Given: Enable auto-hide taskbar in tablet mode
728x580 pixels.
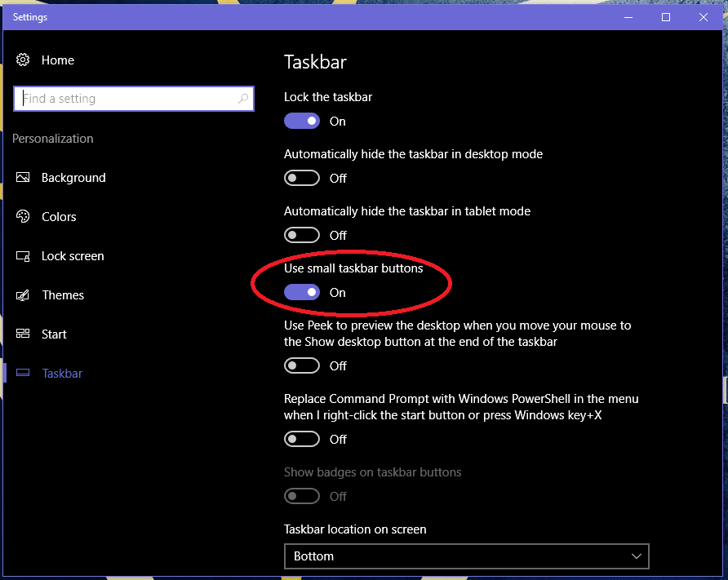Looking at the screenshot, I should pyautogui.click(x=302, y=235).
